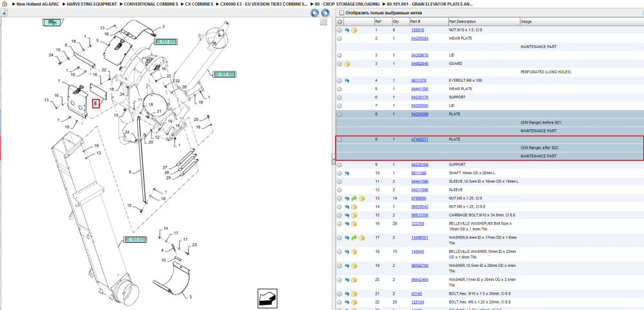The height and width of the screenshot is (310, 644).
Task: Click the package icon for part 86592760
Action: [x=354, y=266]
